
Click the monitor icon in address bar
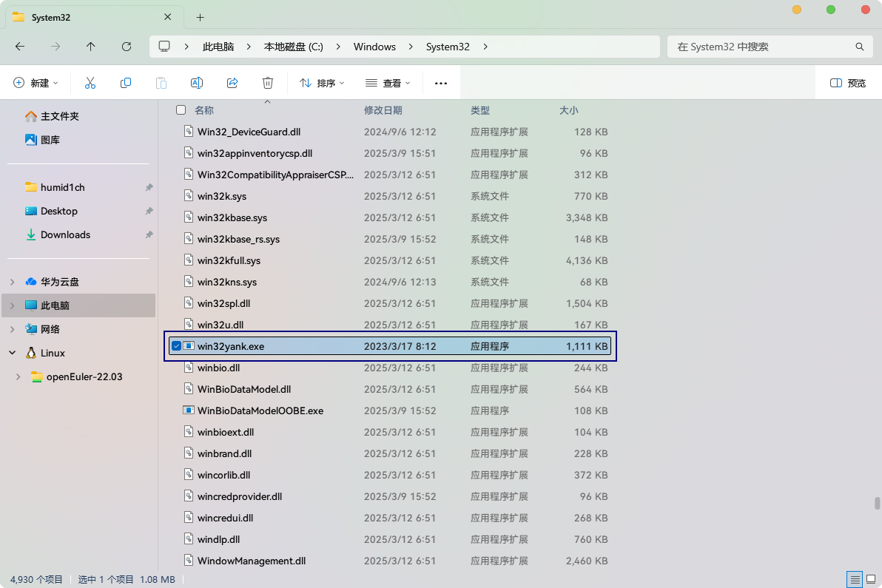click(164, 47)
